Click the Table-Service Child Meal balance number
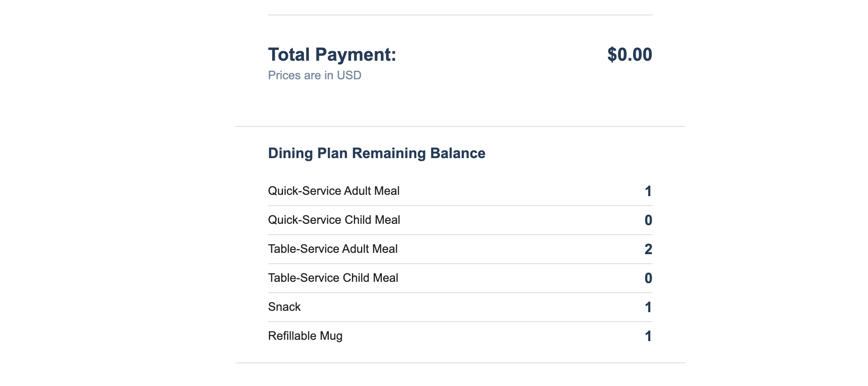The height and width of the screenshot is (386, 868). click(648, 278)
